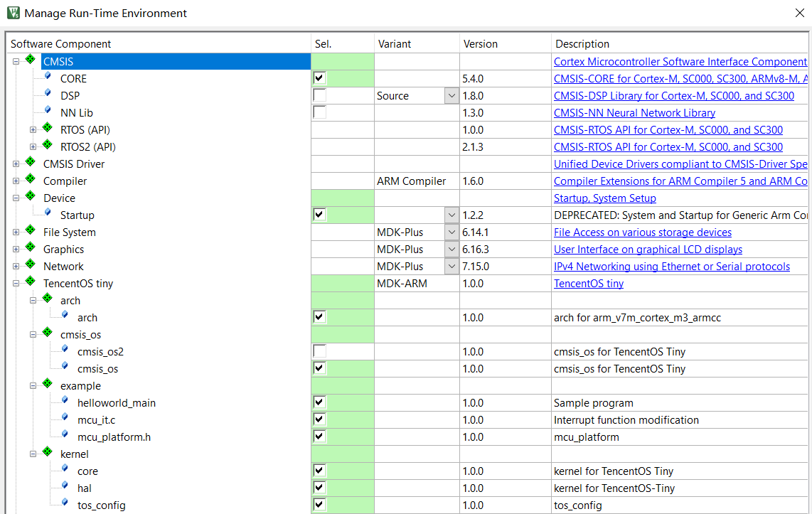Image resolution: width=812 pixels, height=514 pixels.
Task: Click the Variant column header
Action: click(x=417, y=44)
